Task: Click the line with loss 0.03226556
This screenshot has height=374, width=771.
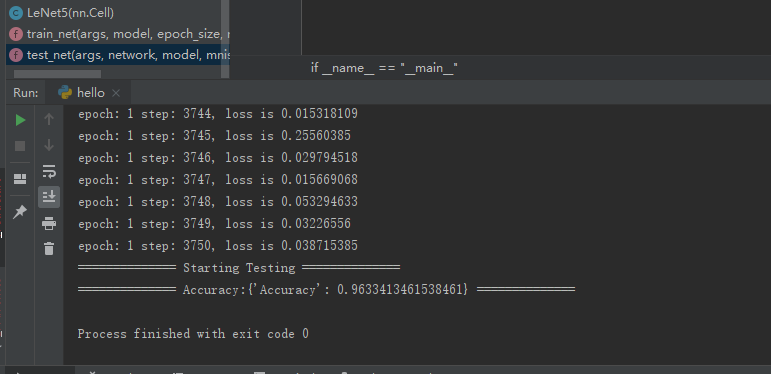Action: click(x=214, y=224)
